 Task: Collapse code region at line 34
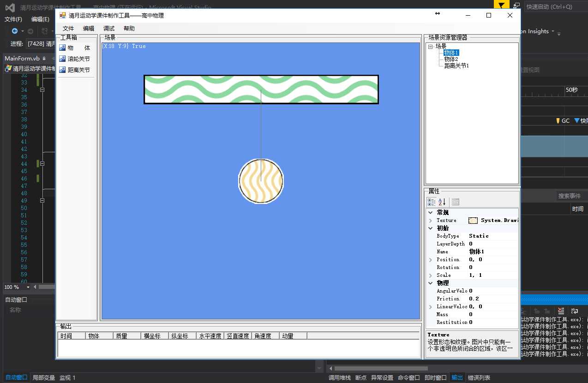click(42, 90)
